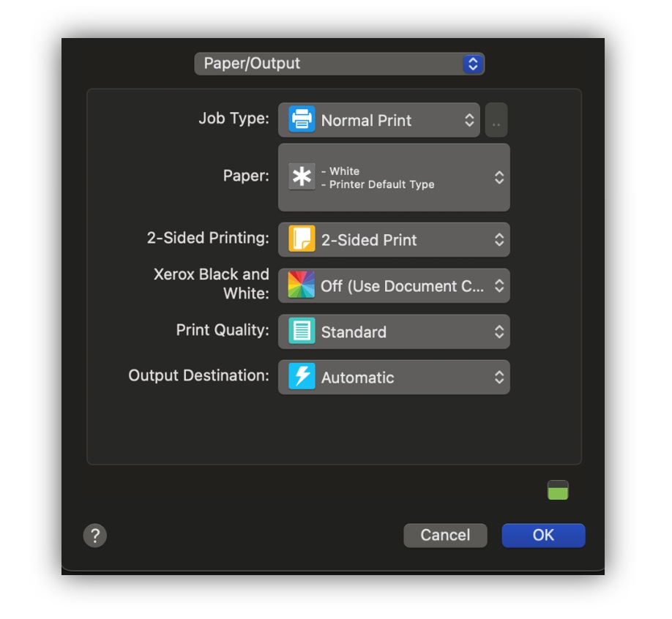The image size is (672, 619).
Task: Expand the Paper White Printer Default Type selector
Action: pyautogui.click(x=394, y=177)
